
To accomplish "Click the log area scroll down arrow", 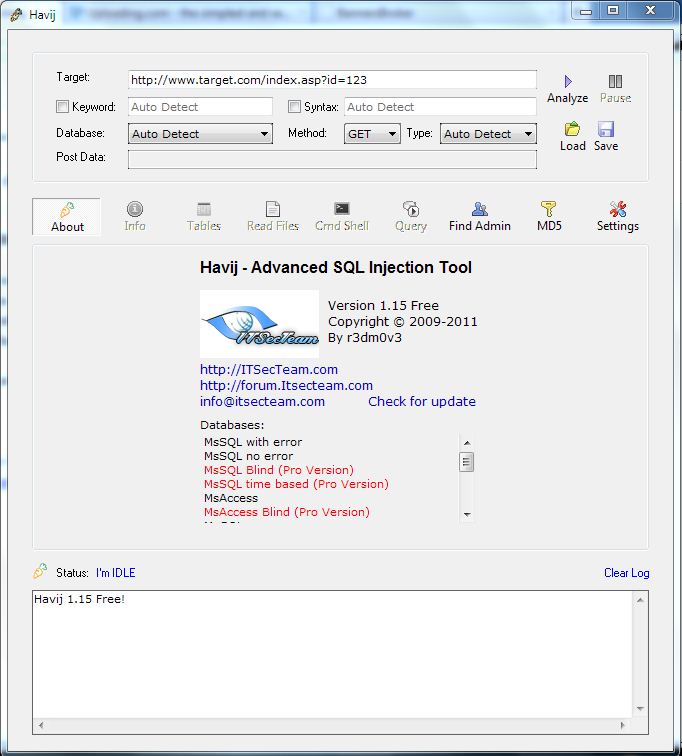I will click(640, 708).
